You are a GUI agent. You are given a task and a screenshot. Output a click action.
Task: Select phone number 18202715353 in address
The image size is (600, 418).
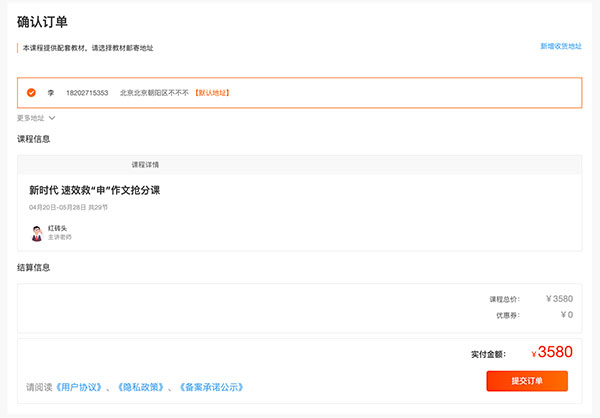coord(87,93)
